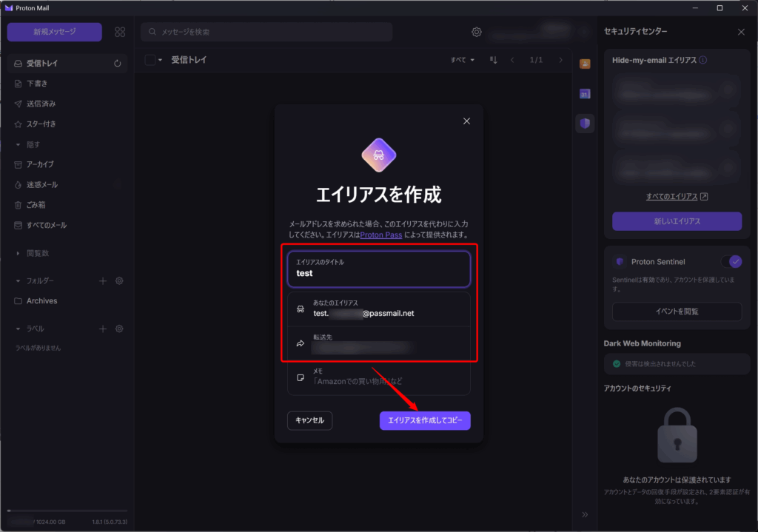Image resolution: width=758 pixels, height=532 pixels.
Task: Refresh the 受信トレイ folder with the reload icon
Action: tap(118, 64)
